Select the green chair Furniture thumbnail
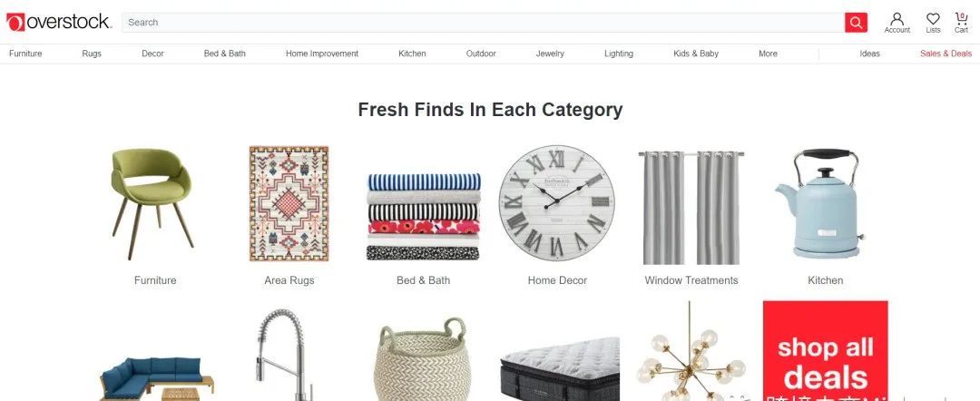 (x=153, y=203)
